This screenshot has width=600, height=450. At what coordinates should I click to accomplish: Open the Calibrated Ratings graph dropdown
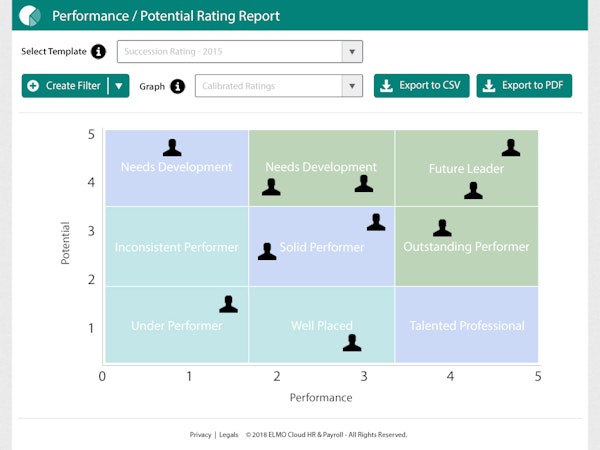278,87
